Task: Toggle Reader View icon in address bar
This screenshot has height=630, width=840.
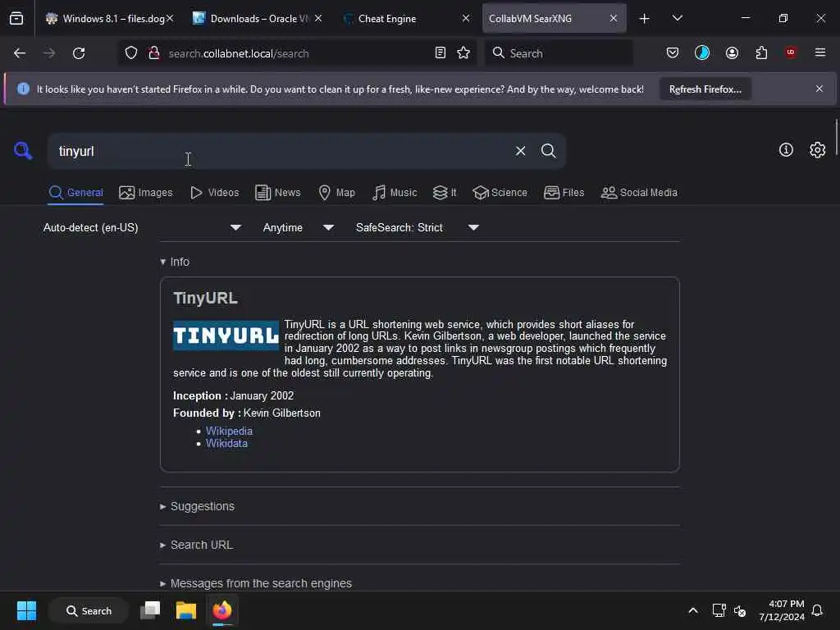Action: 441,53
